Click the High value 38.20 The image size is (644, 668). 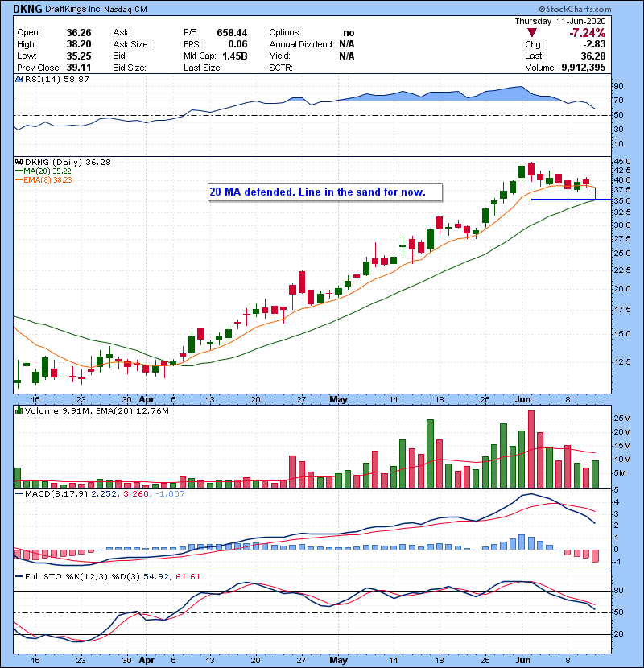[x=79, y=44]
